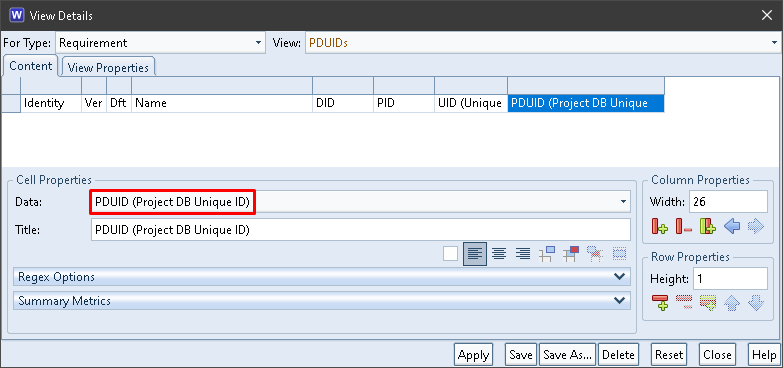Click the Help button
The image size is (783, 368).
pos(764,355)
